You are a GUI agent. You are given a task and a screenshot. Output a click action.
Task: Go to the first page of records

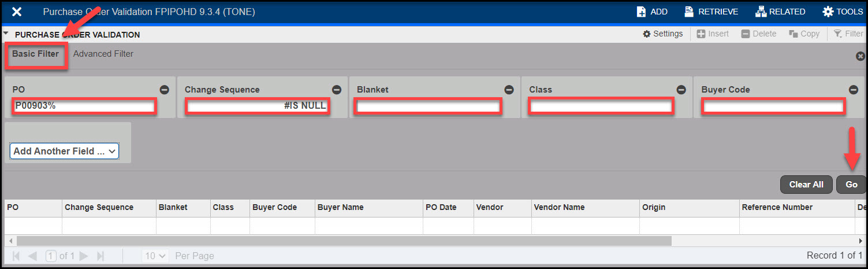tap(16, 256)
